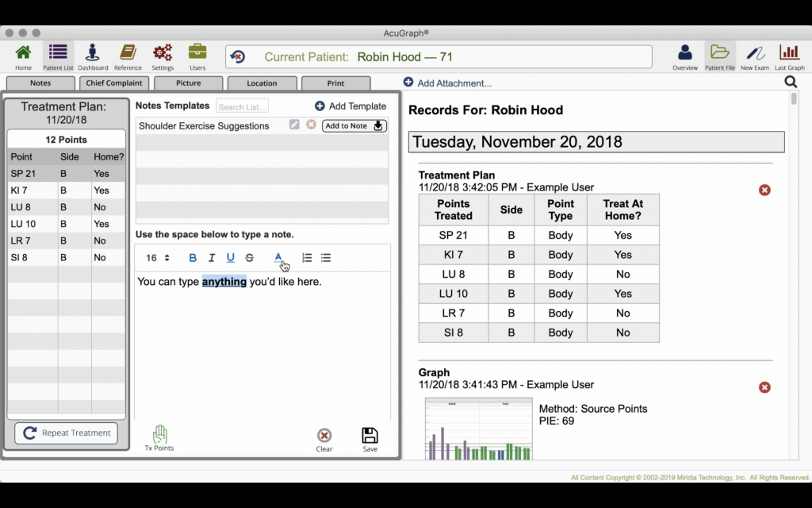Select SI 8 row in Treatment Plan list
The width and height of the screenshot is (812, 508).
pos(67,257)
